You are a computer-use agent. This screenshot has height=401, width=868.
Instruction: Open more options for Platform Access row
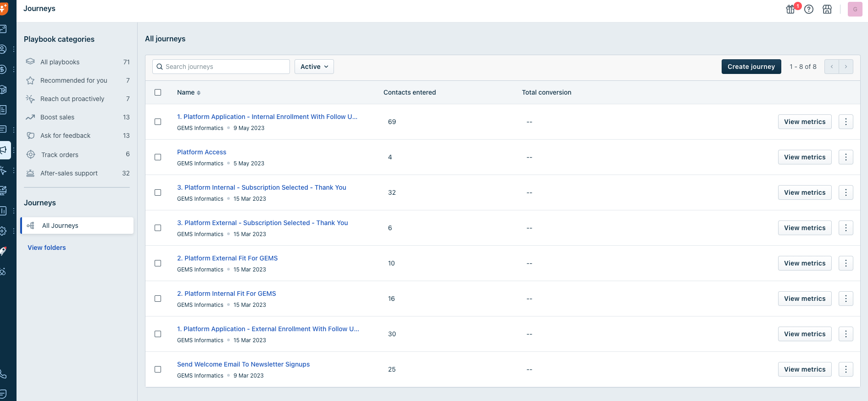pyautogui.click(x=846, y=157)
